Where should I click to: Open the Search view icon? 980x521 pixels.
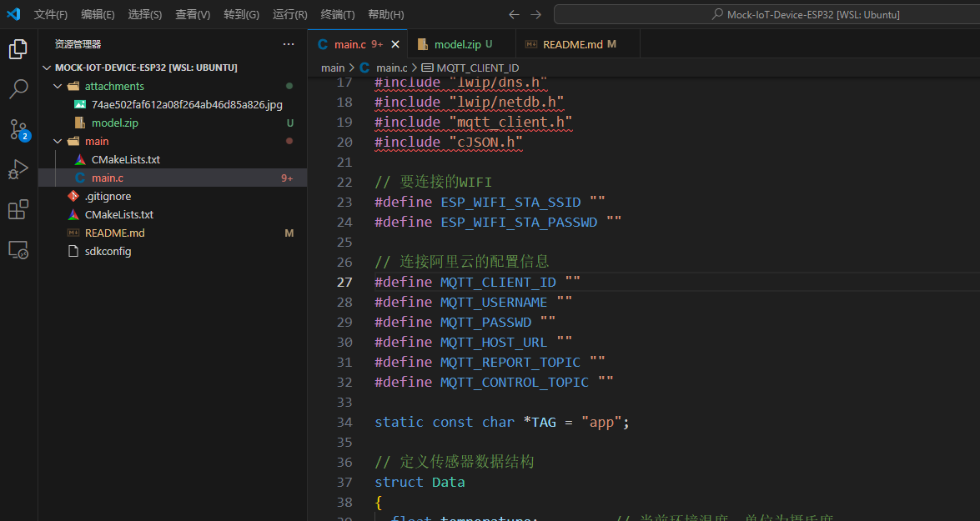coord(18,89)
